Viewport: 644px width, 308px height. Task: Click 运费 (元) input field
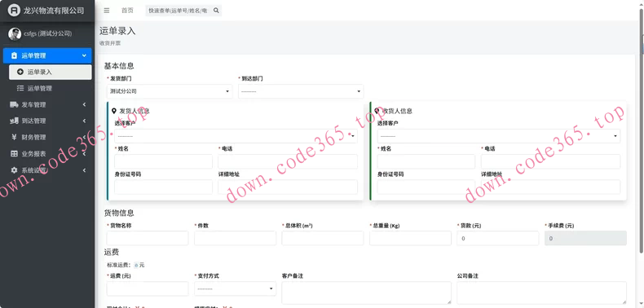click(148, 288)
